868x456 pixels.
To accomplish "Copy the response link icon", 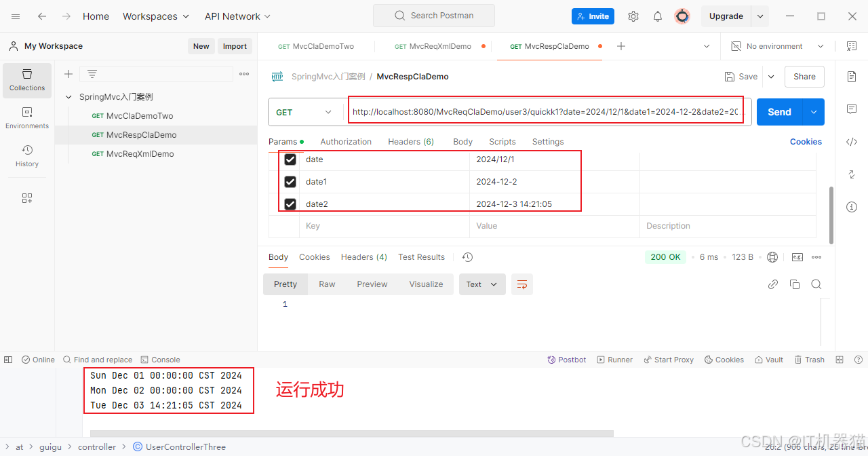I will pos(773,284).
